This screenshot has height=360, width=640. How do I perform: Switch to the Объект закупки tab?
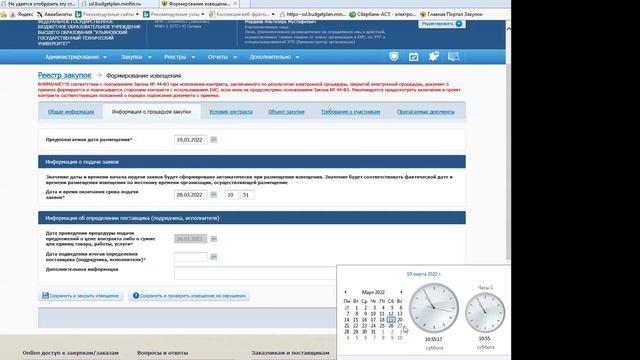(x=286, y=111)
